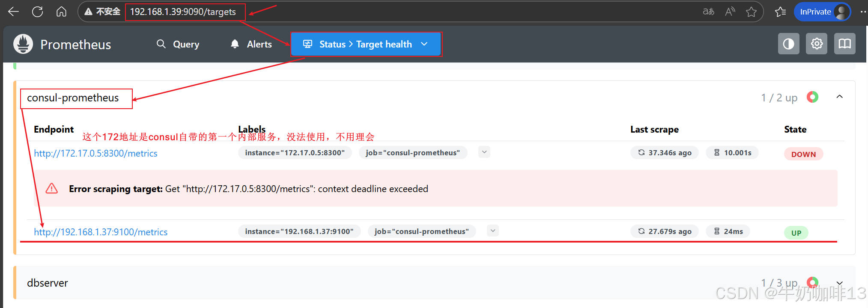Open the browser home page icon

(x=61, y=12)
